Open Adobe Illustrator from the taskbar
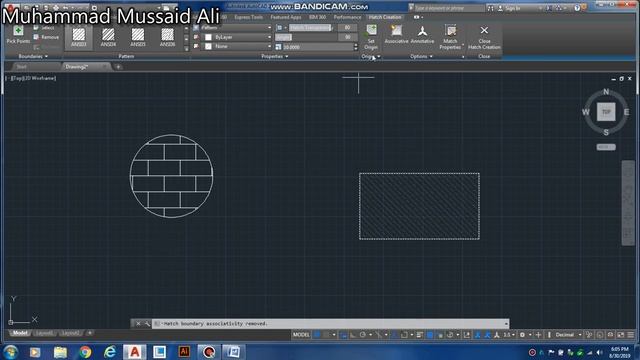Viewport: 640px width, 360px height. pyautogui.click(x=184, y=352)
